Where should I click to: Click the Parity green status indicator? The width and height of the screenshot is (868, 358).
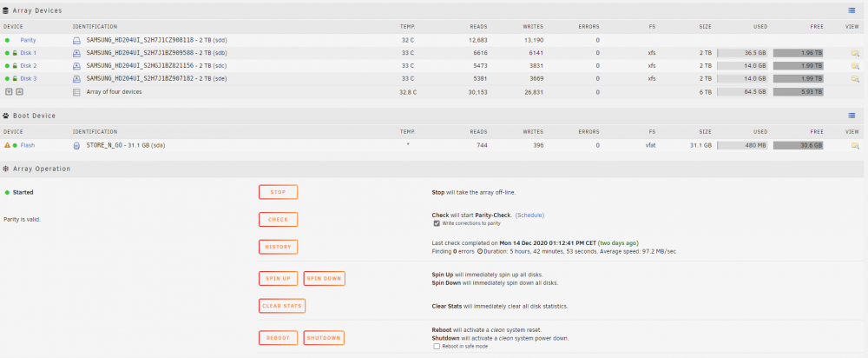point(7,41)
